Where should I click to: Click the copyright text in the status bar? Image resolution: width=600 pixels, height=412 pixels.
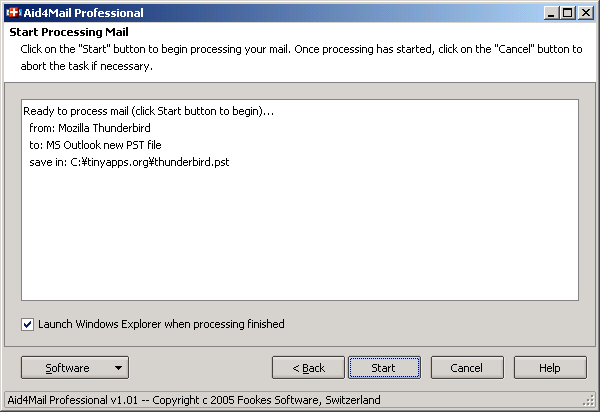tap(194, 400)
